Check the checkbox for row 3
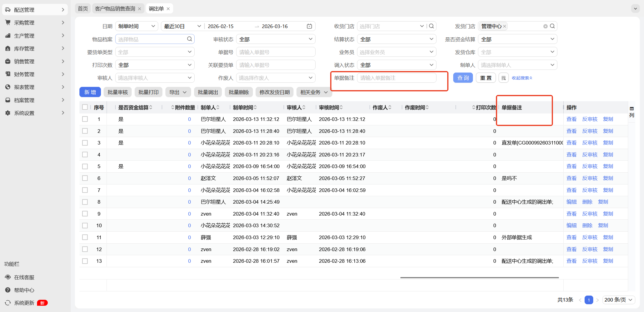Viewport: 644px width, 312px height. [85, 143]
